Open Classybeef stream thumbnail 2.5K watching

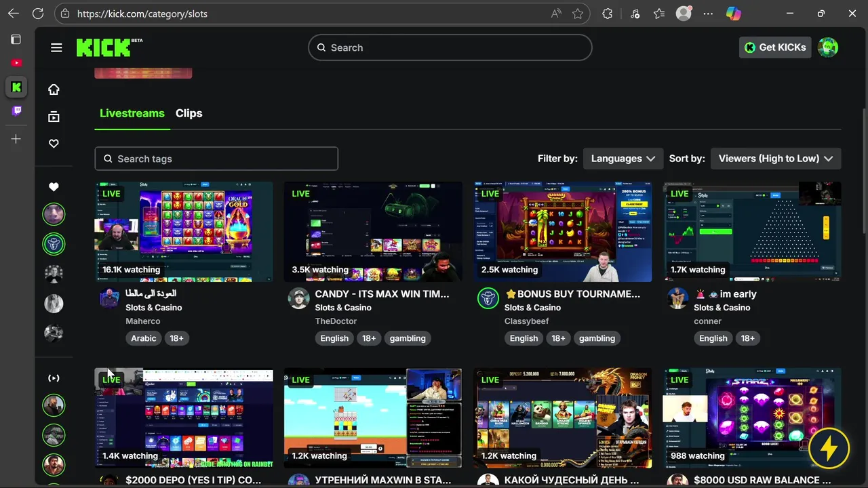[x=563, y=232]
